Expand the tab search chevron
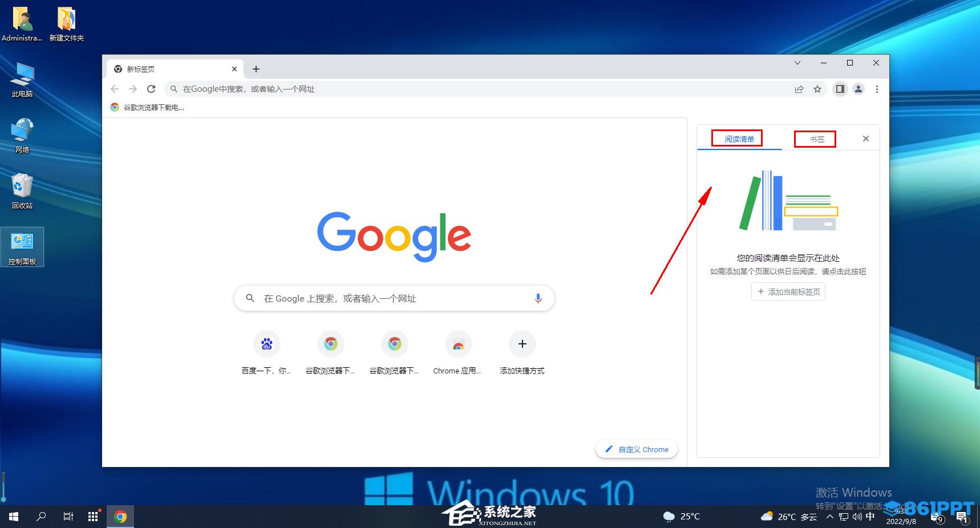 pos(797,63)
